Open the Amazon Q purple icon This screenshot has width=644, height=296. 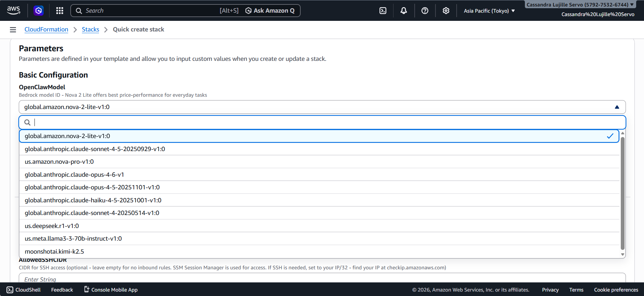[39, 11]
